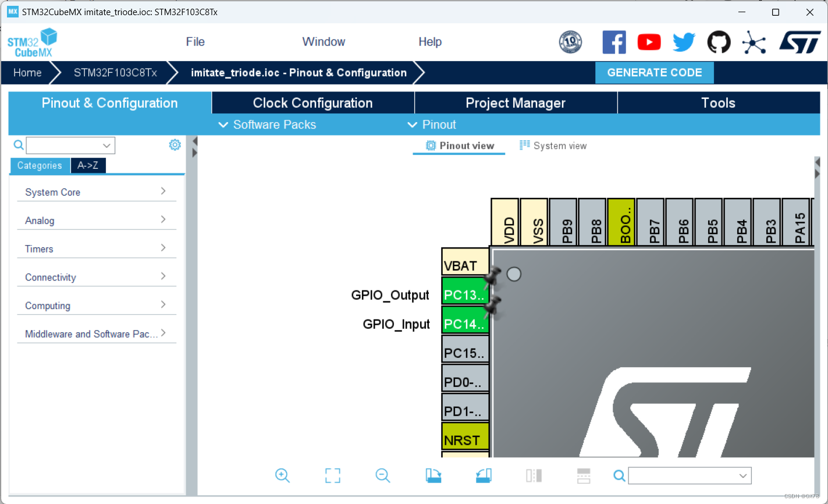Open the YouTube icon link

[x=649, y=42]
